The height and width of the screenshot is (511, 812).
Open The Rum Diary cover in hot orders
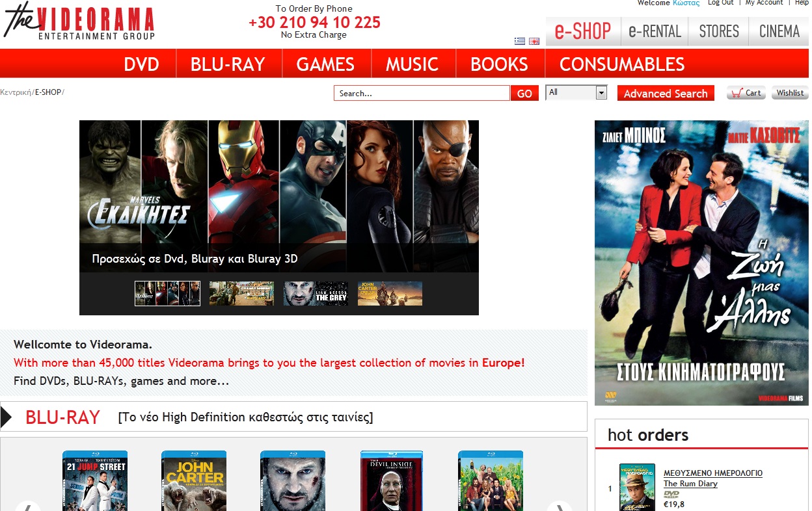point(637,487)
